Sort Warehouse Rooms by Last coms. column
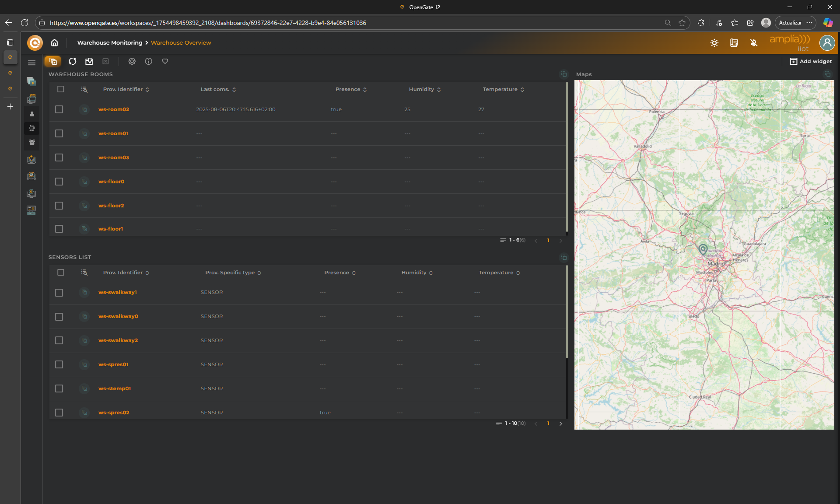 coord(218,89)
